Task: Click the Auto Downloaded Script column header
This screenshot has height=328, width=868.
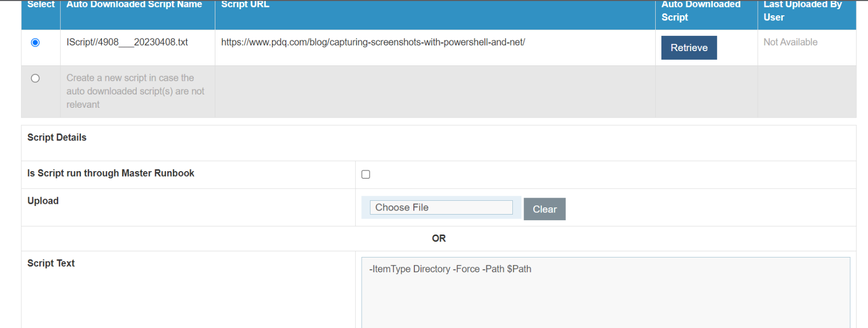Action: click(701, 11)
